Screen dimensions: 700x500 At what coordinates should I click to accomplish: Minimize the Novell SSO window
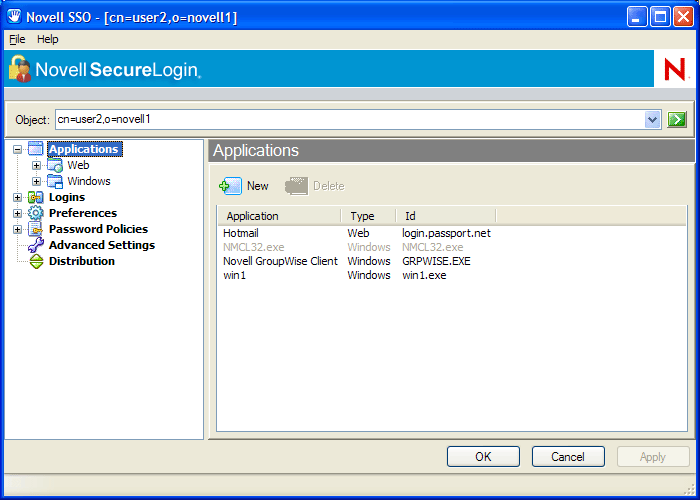(x=637, y=17)
